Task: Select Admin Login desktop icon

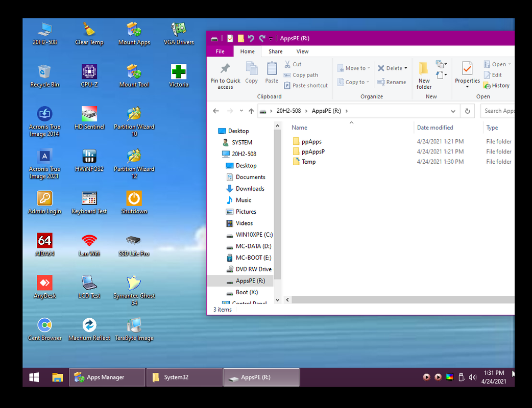Action: (44, 202)
